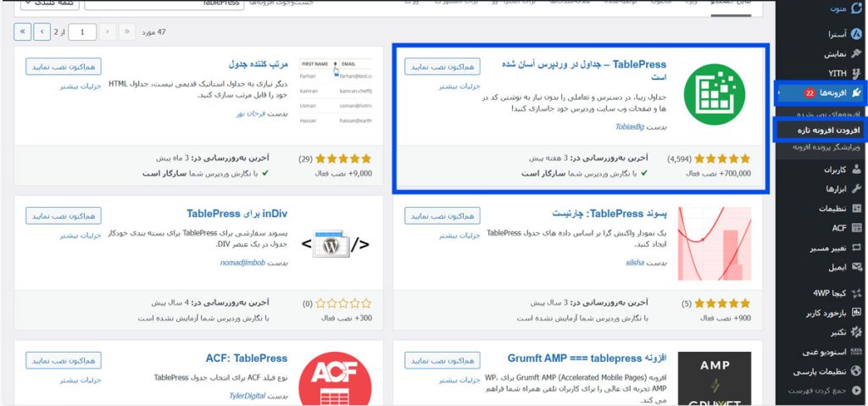
Task: Install TablePress with هم‌اکنون نصب نمایید
Action: (x=442, y=66)
